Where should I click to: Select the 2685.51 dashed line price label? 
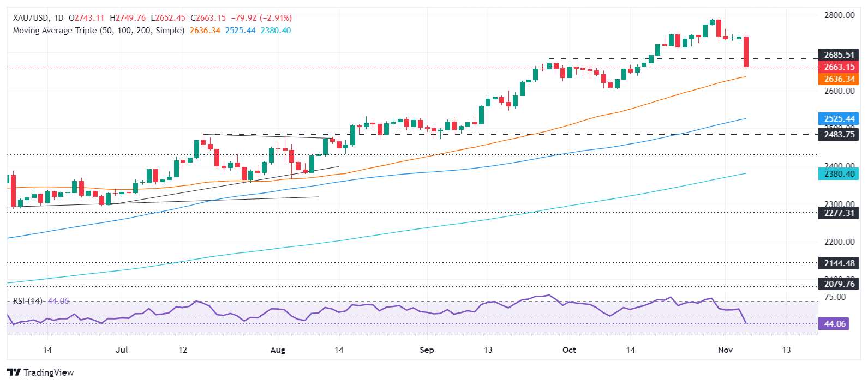click(839, 55)
